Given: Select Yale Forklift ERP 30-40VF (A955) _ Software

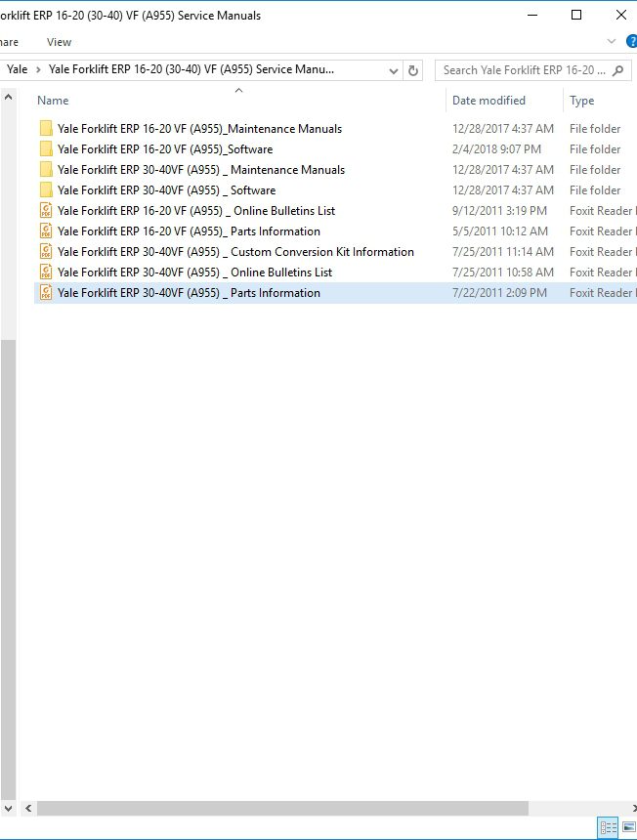Looking at the screenshot, I should coord(167,190).
